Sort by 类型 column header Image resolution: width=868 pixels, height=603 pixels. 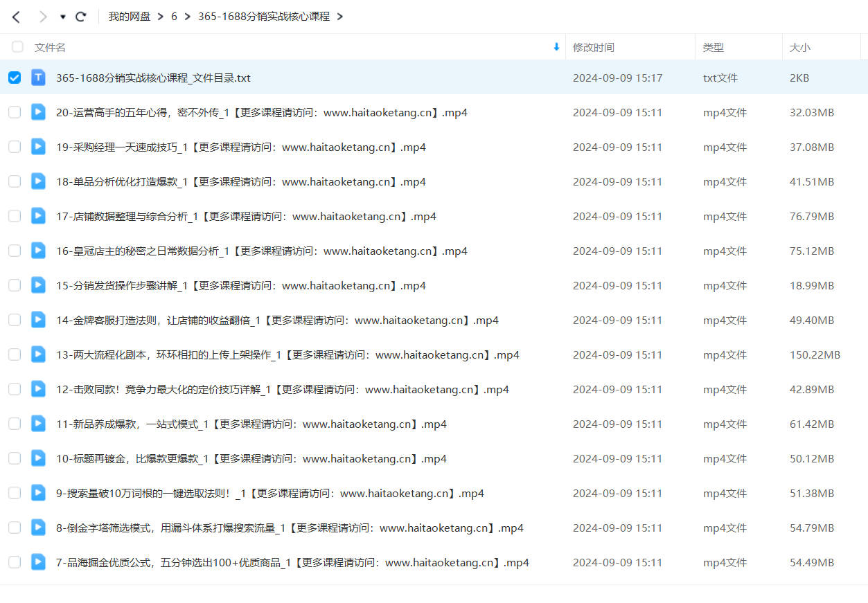[x=714, y=47]
